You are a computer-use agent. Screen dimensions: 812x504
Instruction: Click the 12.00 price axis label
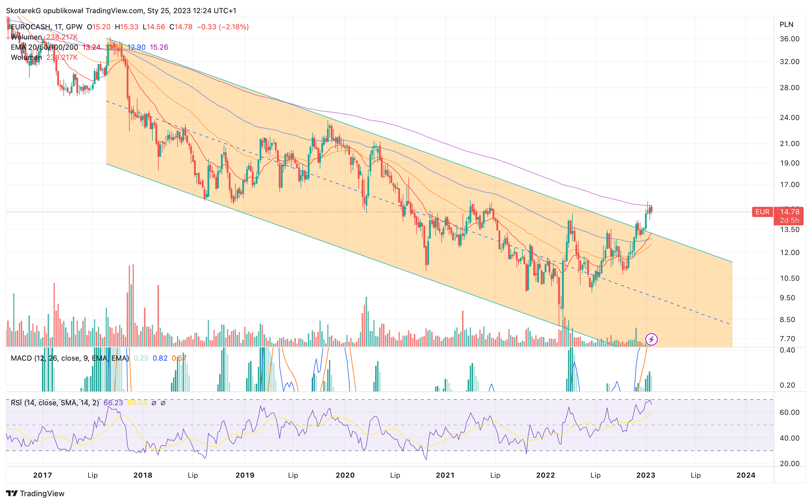coord(789,253)
